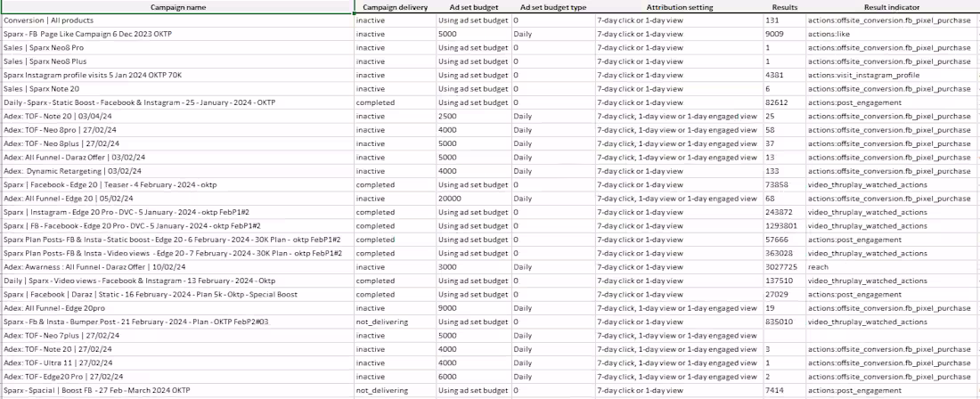Image resolution: width=980 pixels, height=399 pixels.
Task: Select the 'actions:like' result indicator cell
Action: click(x=891, y=35)
